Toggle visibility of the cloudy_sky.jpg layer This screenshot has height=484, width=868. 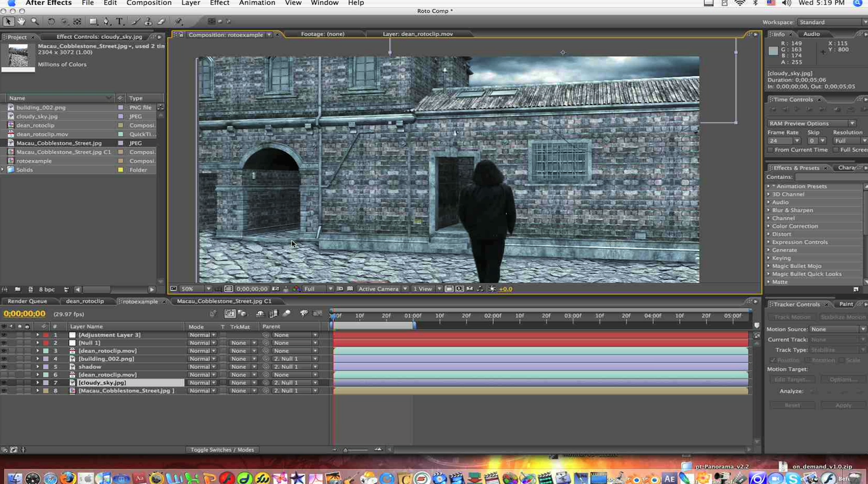[4, 383]
